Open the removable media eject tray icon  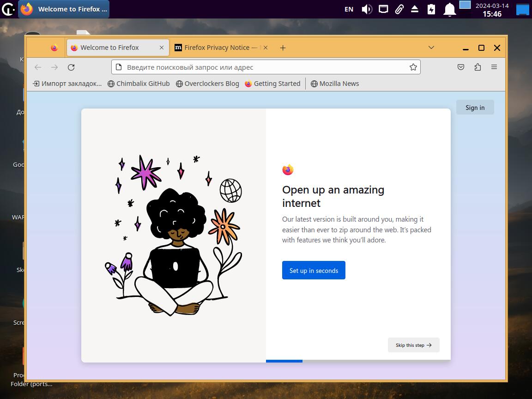(x=415, y=9)
